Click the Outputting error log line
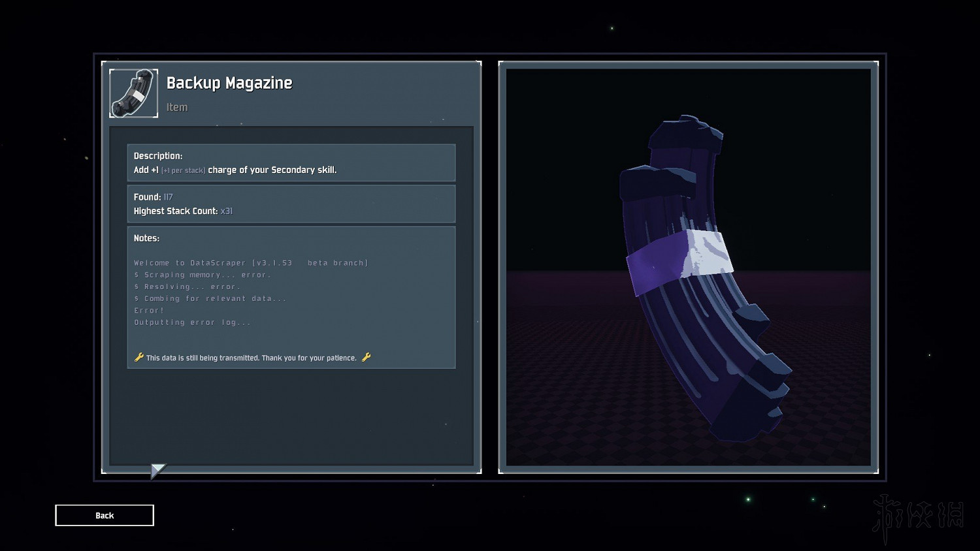This screenshot has height=551, width=980. [x=192, y=323]
